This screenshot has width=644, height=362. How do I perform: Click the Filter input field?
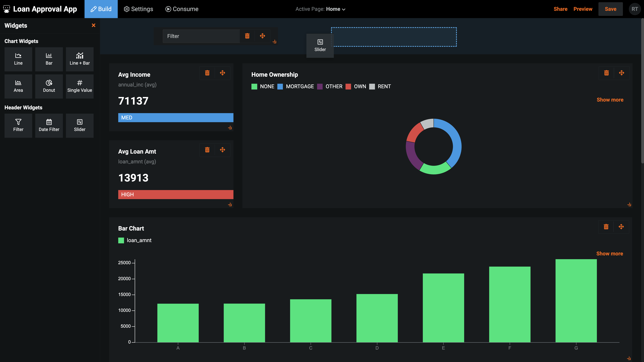[201, 36]
